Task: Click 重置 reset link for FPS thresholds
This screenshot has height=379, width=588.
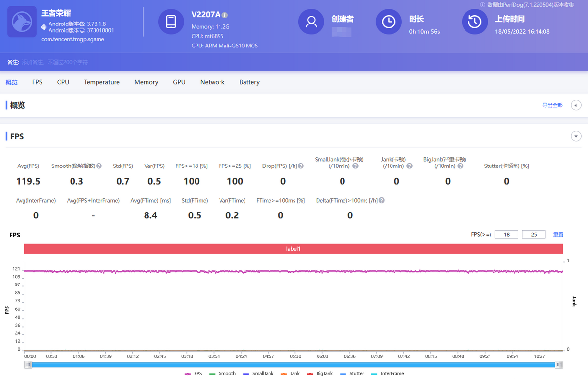Action: 558,235
